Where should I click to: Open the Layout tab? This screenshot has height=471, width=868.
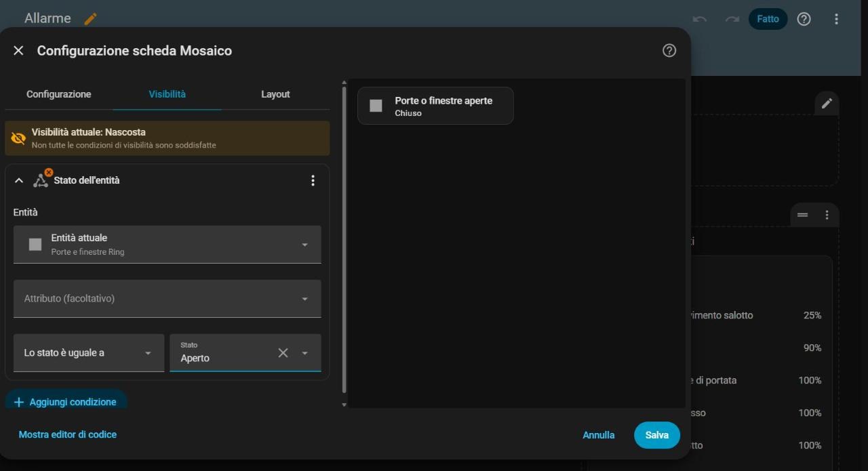(275, 94)
